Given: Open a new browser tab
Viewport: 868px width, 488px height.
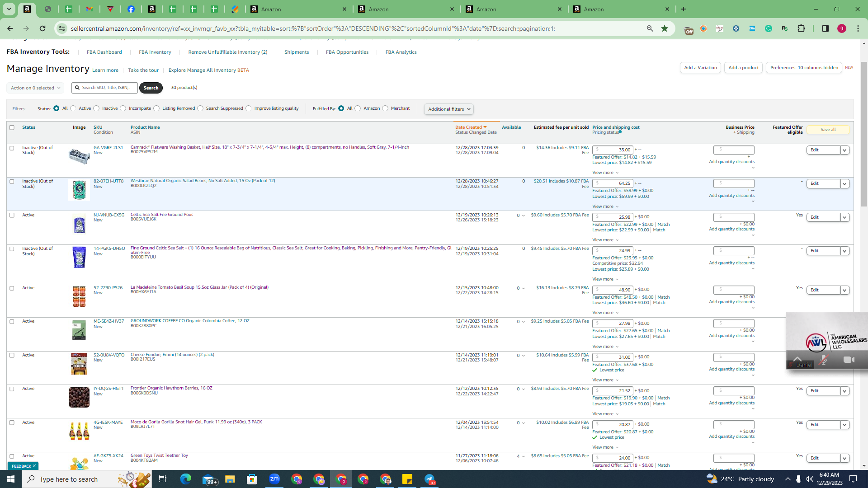Looking at the screenshot, I should tap(684, 9).
